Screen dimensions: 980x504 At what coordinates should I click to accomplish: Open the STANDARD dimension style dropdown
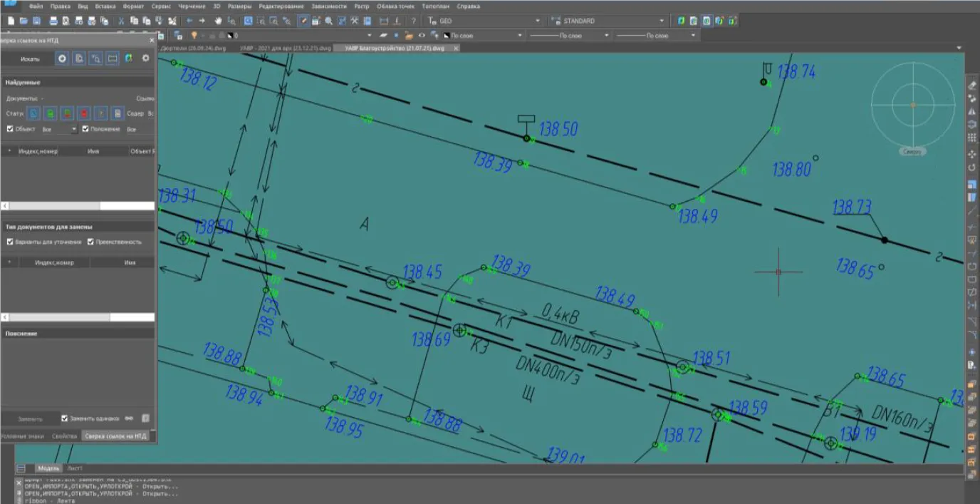point(662,21)
